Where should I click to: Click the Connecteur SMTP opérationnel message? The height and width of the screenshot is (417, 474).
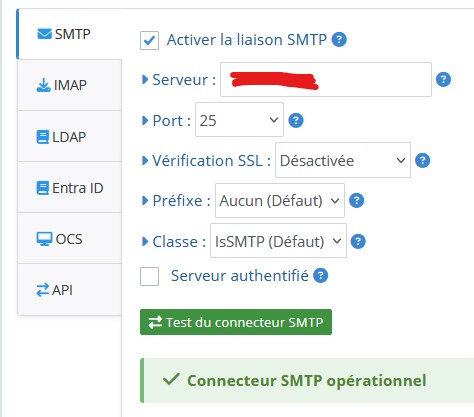(x=307, y=380)
